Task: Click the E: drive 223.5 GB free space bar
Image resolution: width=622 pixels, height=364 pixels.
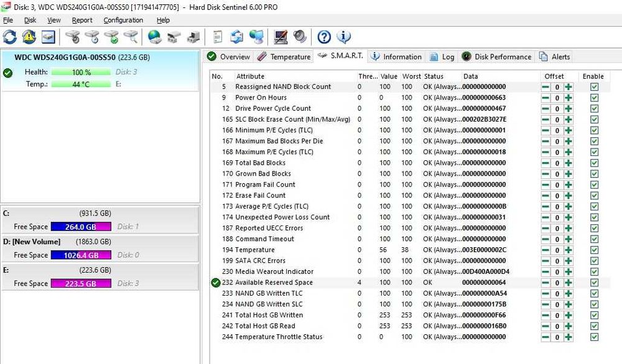Action: click(x=81, y=284)
